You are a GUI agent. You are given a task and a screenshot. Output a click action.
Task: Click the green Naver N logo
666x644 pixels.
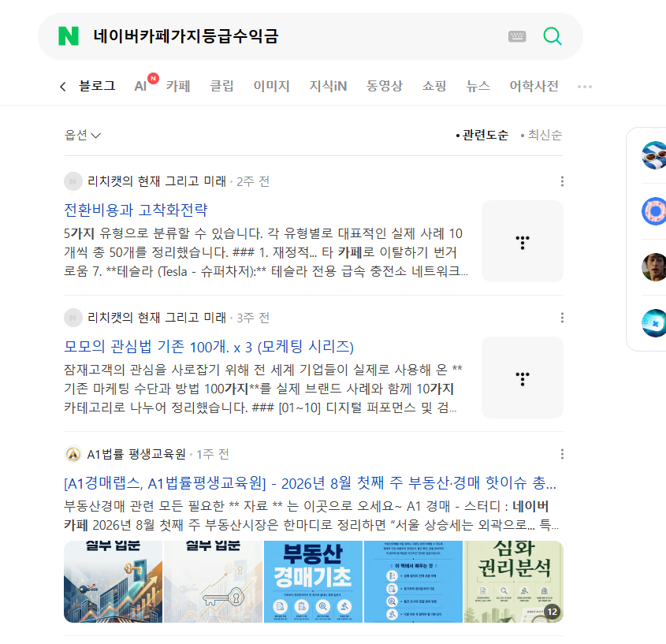pos(69,36)
